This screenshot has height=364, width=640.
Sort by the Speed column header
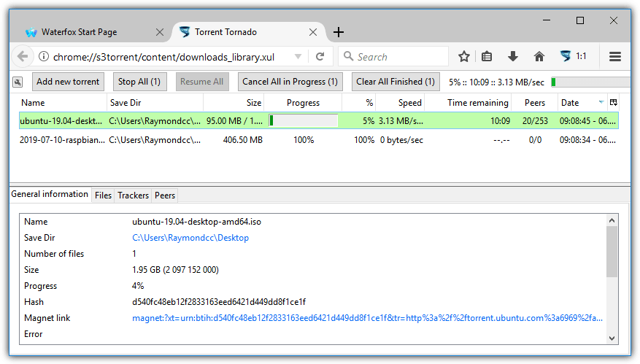(x=400, y=103)
